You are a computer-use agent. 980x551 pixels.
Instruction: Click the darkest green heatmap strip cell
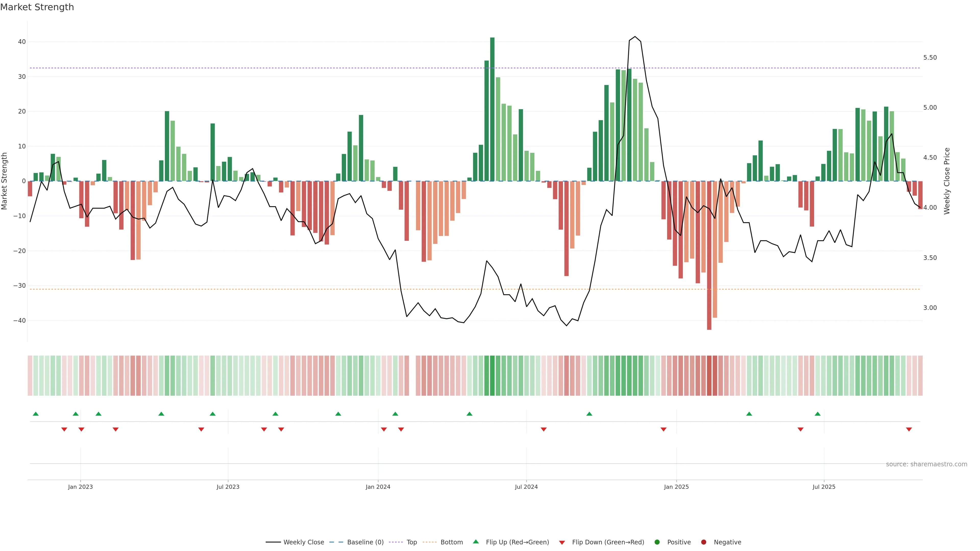[492, 376]
